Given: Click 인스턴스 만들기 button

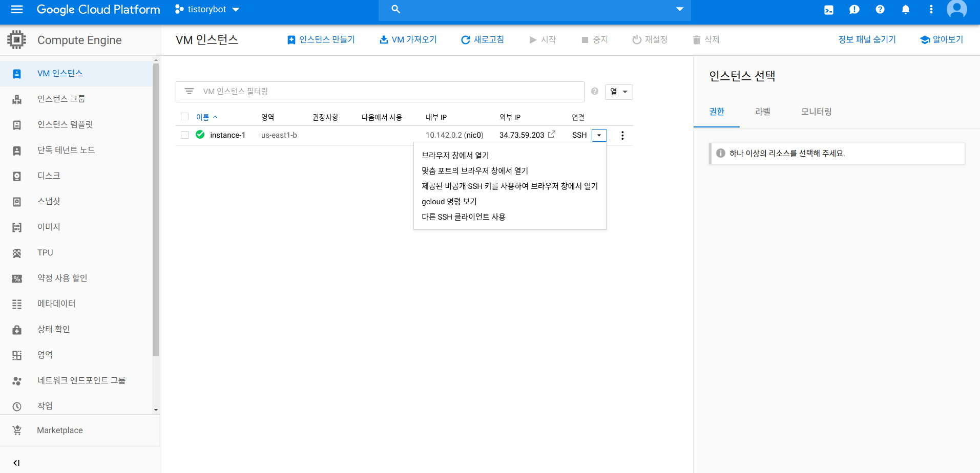Looking at the screenshot, I should 321,39.
